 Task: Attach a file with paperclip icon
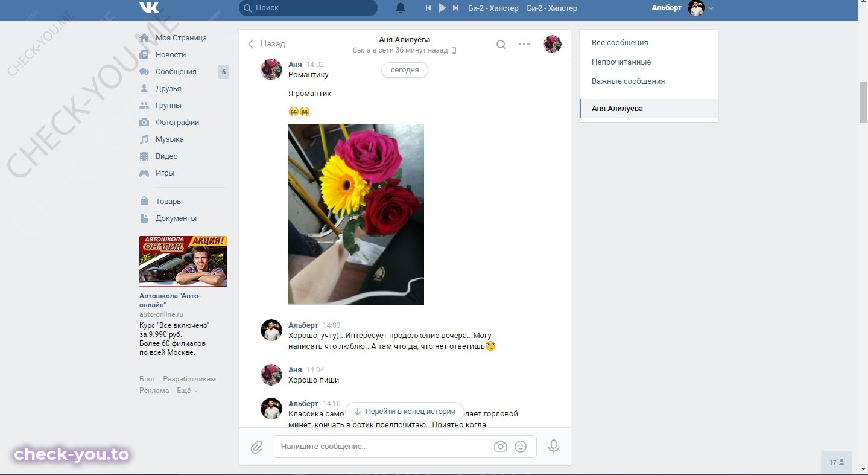256,447
